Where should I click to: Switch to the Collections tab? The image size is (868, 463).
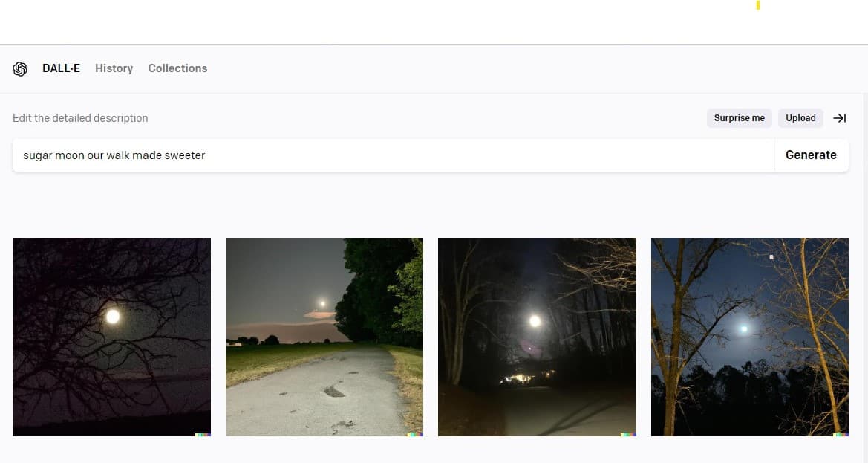point(177,68)
